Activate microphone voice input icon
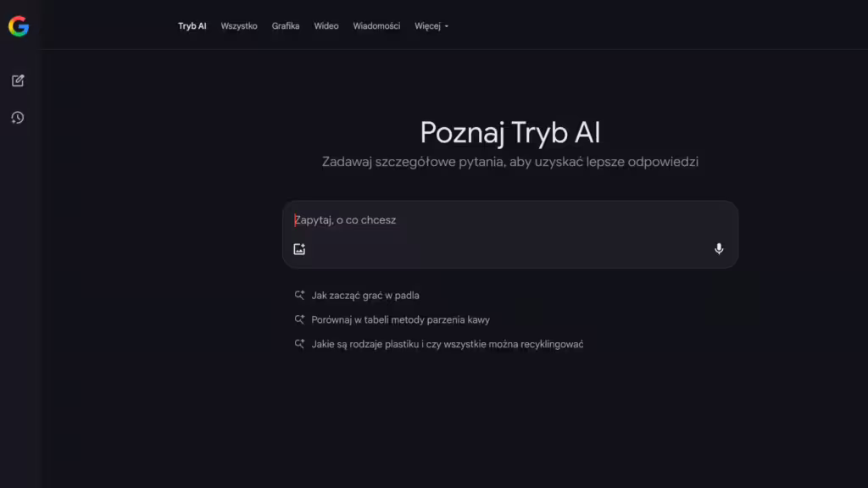Screen dimensions: 868x488 [x=719, y=249]
